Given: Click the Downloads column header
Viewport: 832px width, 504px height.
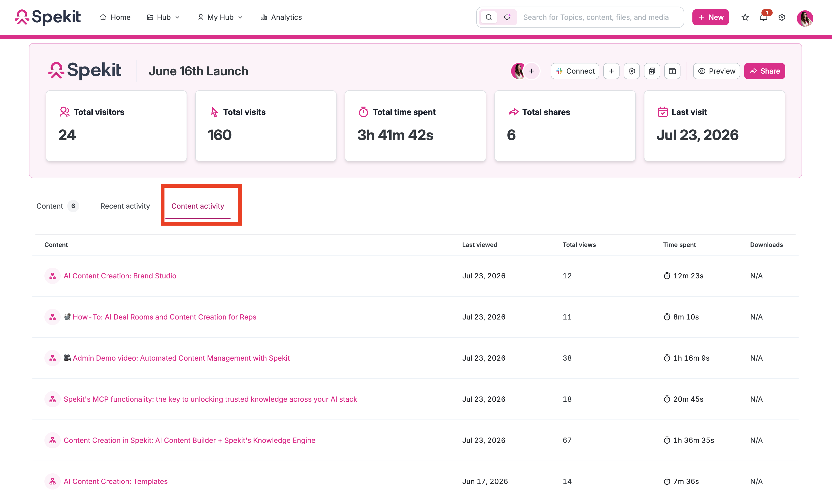Looking at the screenshot, I should (767, 245).
